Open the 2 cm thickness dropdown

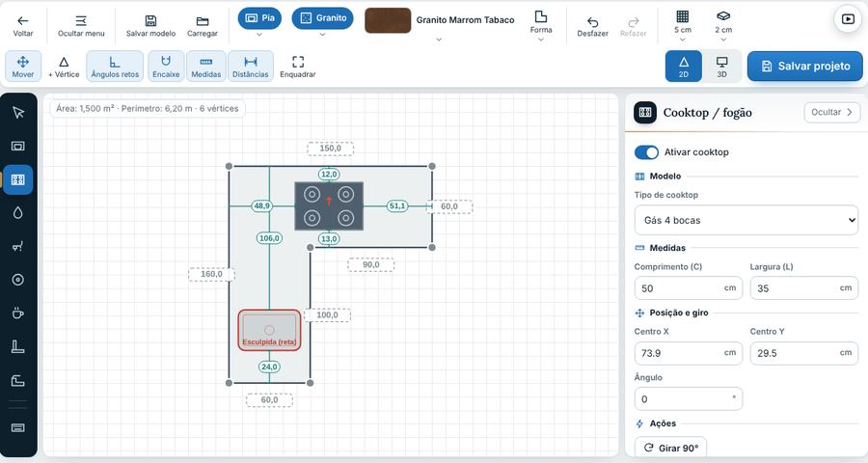[723, 25]
